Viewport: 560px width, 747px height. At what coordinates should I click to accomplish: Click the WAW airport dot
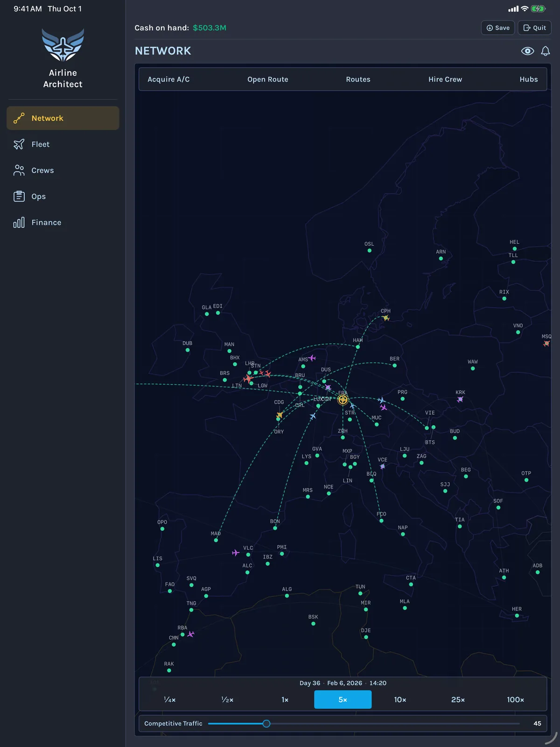tap(473, 368)
